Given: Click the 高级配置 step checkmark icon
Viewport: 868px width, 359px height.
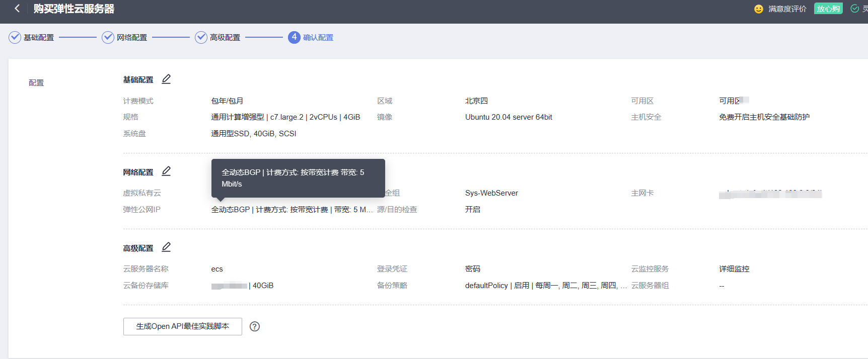Looking at the screenshot, I should (201, 38).
